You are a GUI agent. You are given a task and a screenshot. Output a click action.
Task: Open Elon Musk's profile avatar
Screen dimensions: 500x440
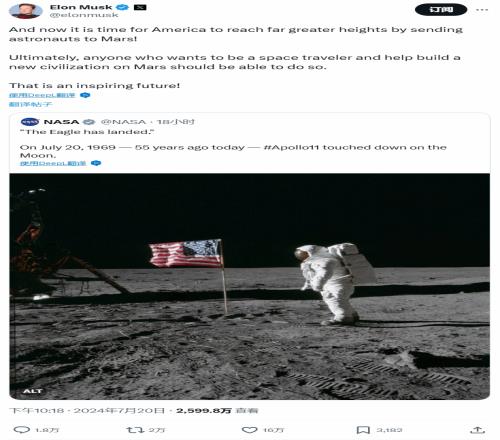tap(26, 11)
